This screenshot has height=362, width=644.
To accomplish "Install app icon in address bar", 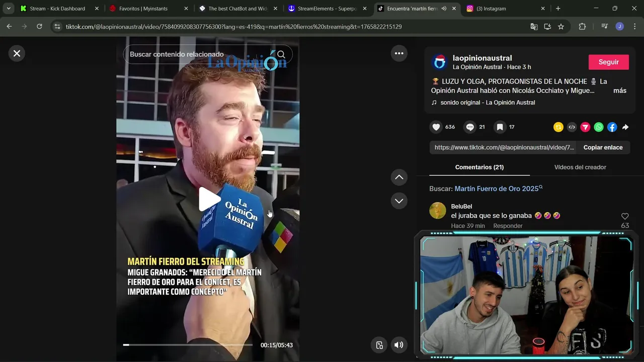I will point(547,27).
